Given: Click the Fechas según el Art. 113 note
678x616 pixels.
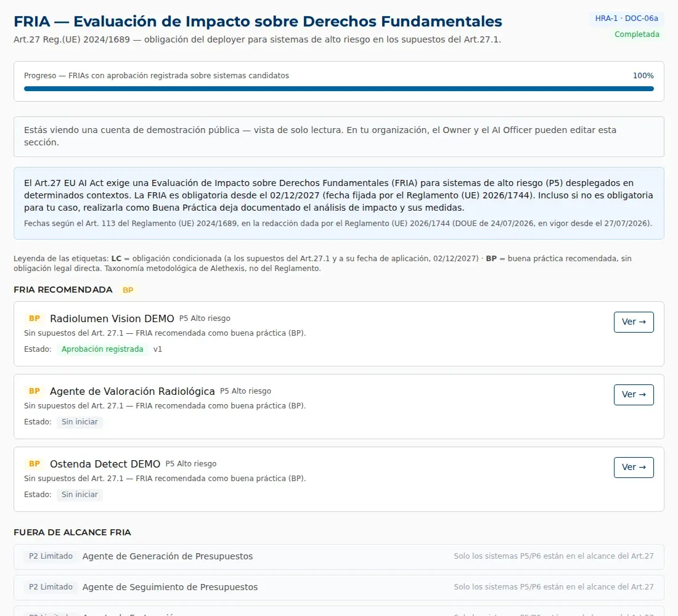Looking at the screenshot, I should [x=338, y=224].
